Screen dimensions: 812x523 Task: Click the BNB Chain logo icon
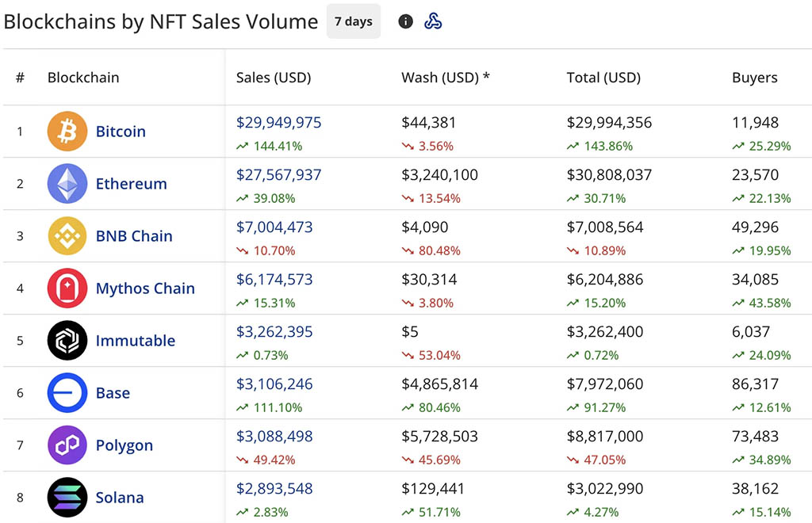pos(67,235)
